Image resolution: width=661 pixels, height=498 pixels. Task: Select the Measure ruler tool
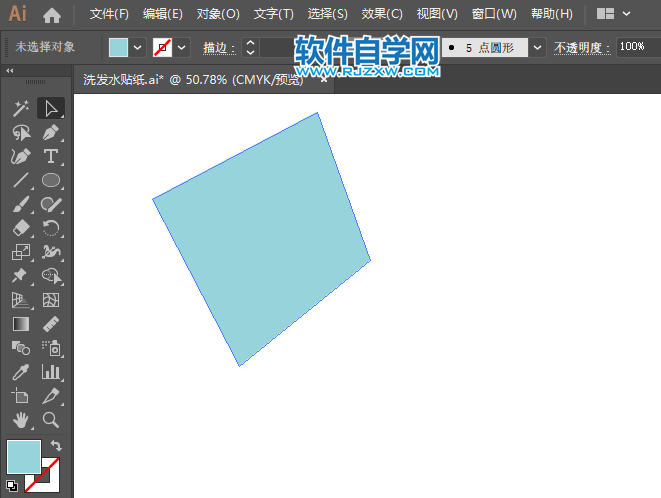[51, 324]
